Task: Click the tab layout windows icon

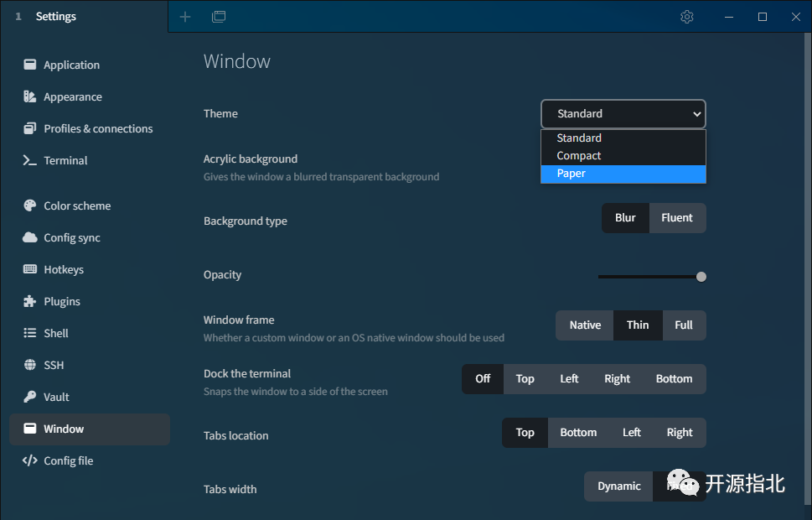Action: coord(219,17)
